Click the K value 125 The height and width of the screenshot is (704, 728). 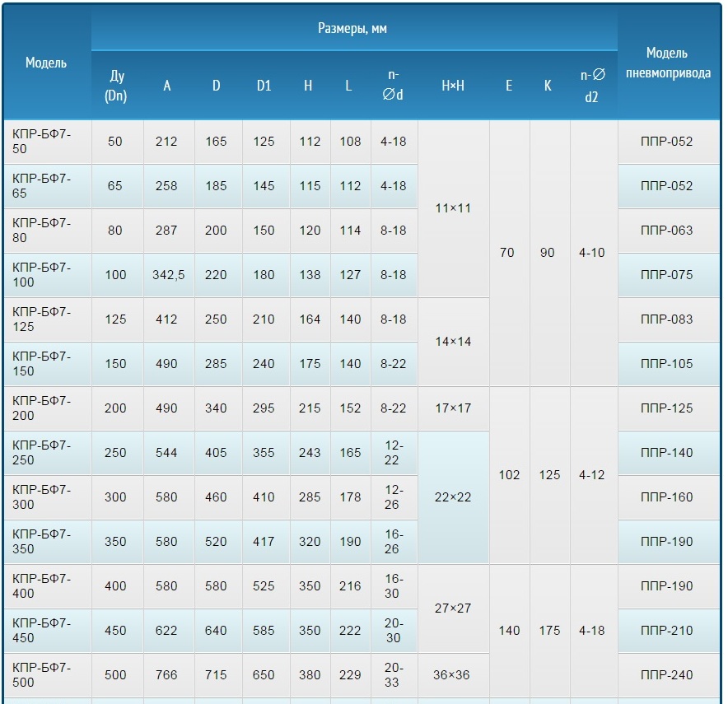pos(550,475)
